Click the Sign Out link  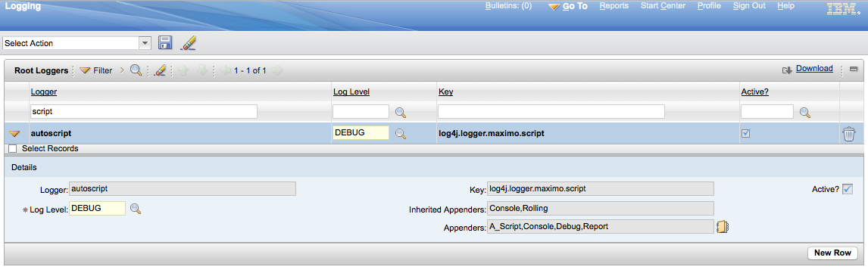click(x=749, y=5)
